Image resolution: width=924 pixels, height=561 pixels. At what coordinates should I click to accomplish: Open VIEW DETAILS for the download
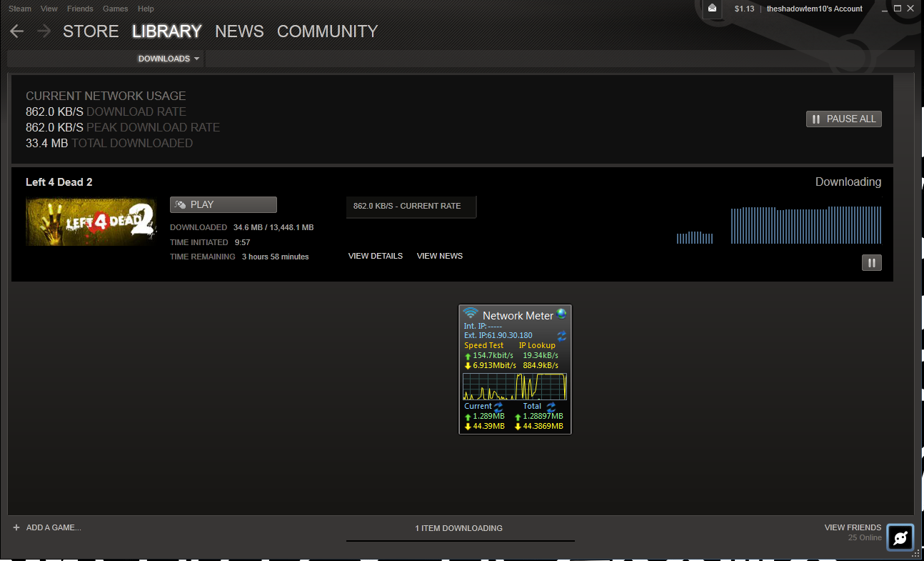(376, 256)
